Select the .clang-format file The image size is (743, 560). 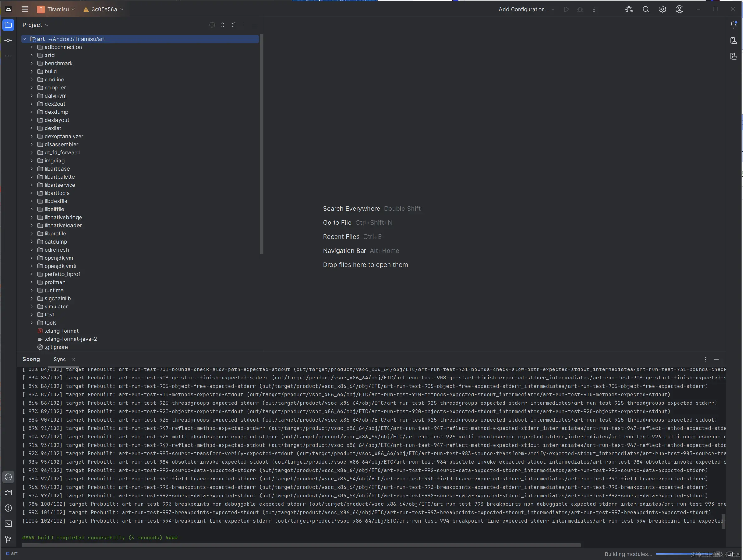[61, 331]
